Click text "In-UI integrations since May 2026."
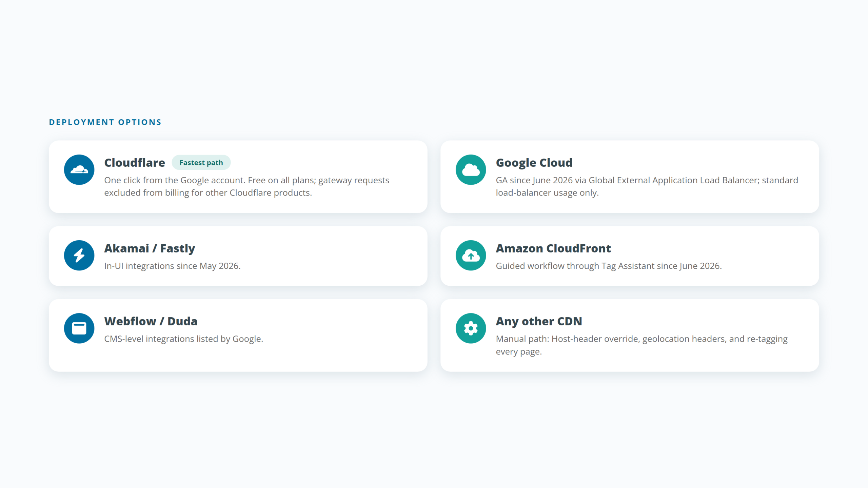This screenshot has width=868, height=488. (172, 266)
